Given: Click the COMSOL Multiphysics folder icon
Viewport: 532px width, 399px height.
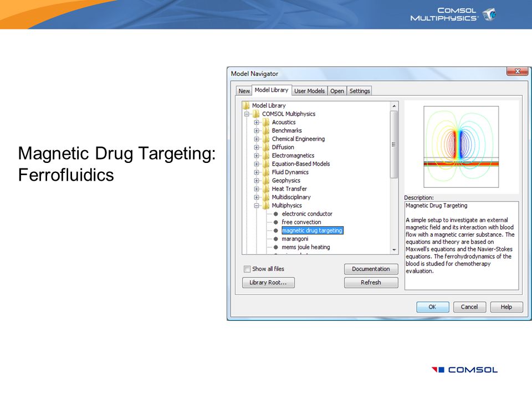Looking at the screenshot, I should pyautogui.click(x=257, y=114).
